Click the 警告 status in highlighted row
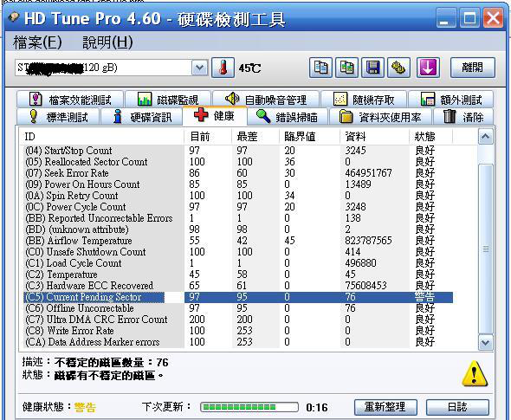This screenshot has width=511, height=420. [424, 297]
